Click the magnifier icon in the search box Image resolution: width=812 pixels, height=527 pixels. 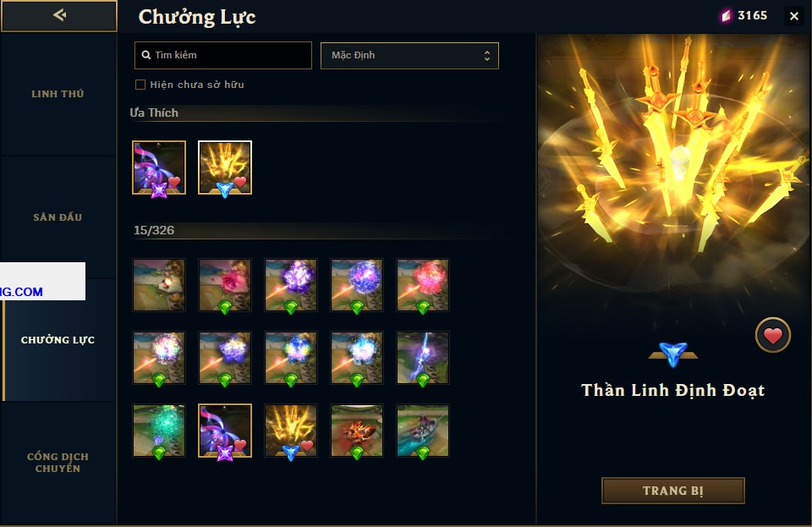(x=146, y=55)
